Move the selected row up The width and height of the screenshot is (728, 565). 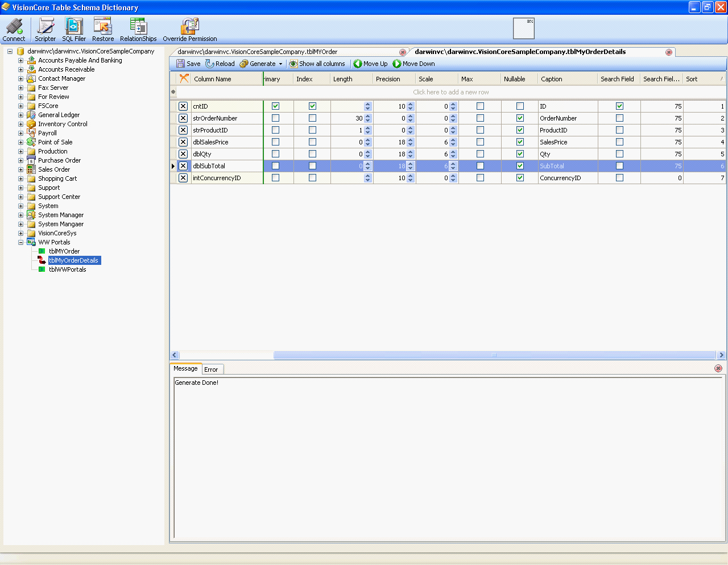pyautogui.click(x=371, y=64)
